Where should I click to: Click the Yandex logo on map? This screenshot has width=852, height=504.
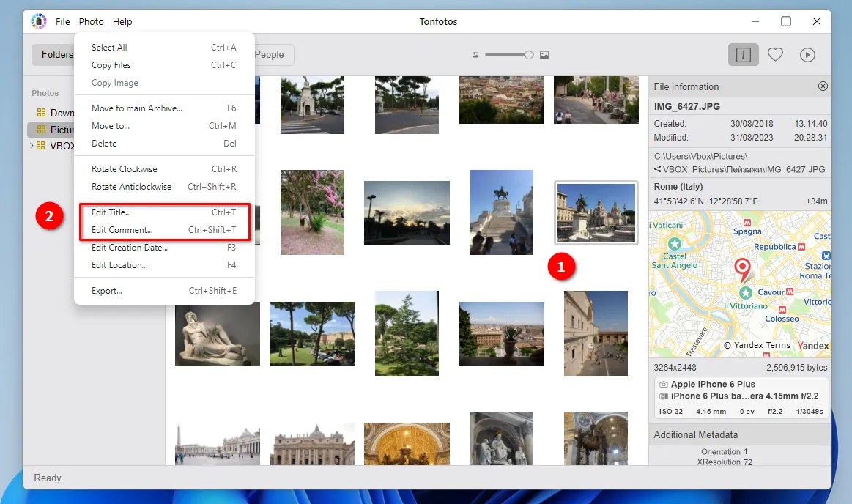click(x=813, y=346)
